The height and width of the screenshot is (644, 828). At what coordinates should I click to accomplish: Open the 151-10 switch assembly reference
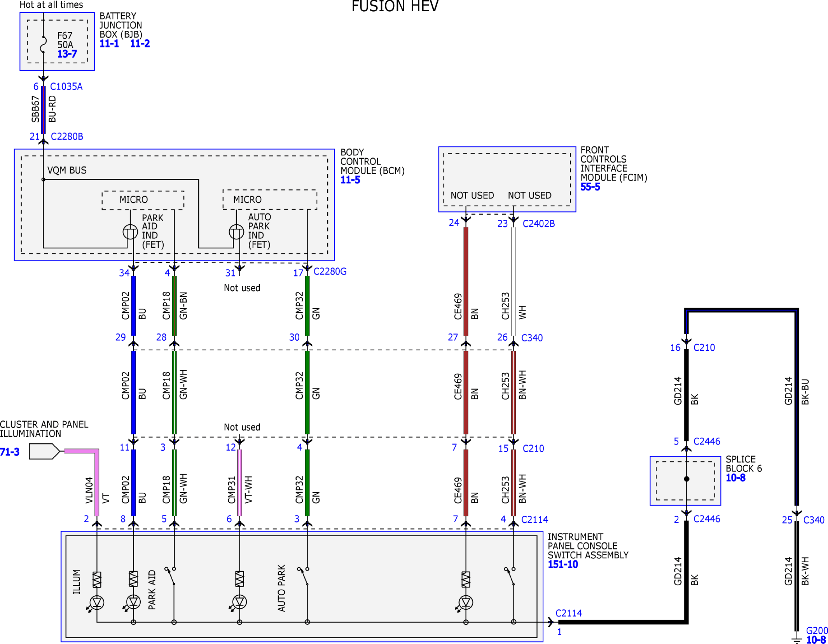pyautogui.click(x=563, y=565)
